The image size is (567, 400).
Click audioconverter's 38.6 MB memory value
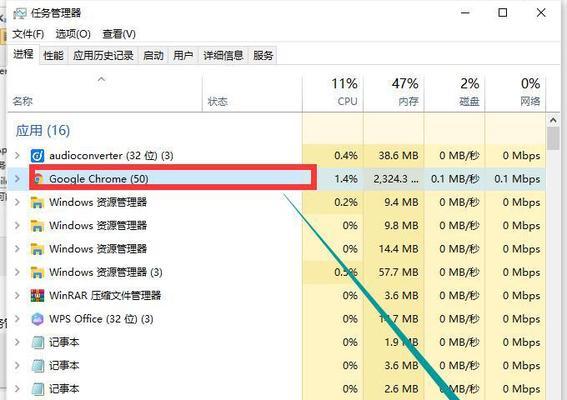point(398,156)
